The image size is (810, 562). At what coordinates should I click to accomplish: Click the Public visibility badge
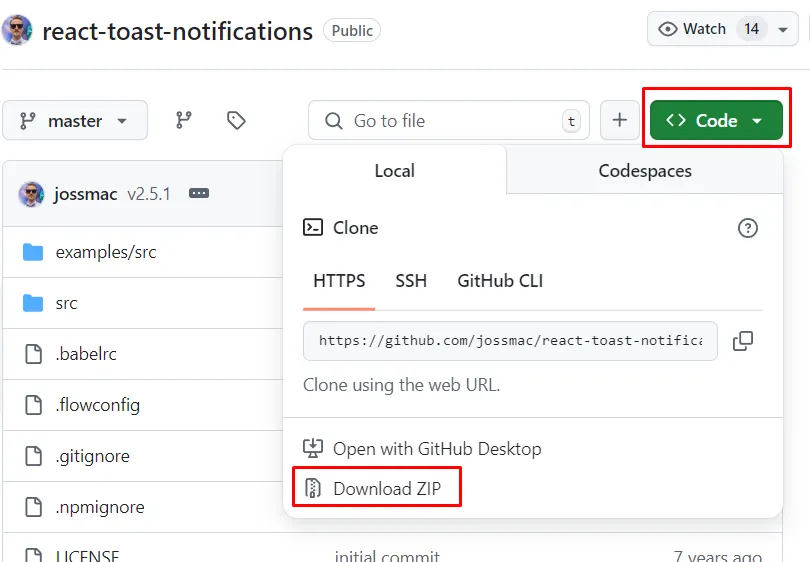point(352,30)
